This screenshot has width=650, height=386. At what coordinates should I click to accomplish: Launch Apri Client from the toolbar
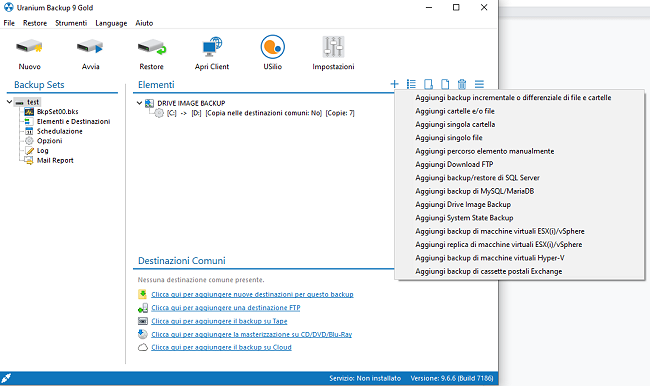[x=212, y=47]
